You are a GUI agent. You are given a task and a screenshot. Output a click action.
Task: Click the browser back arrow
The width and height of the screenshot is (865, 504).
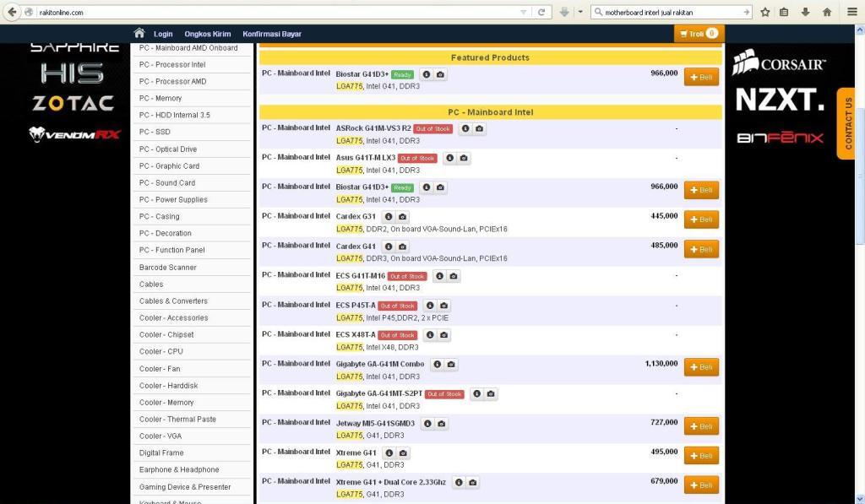tap(12, 12)
